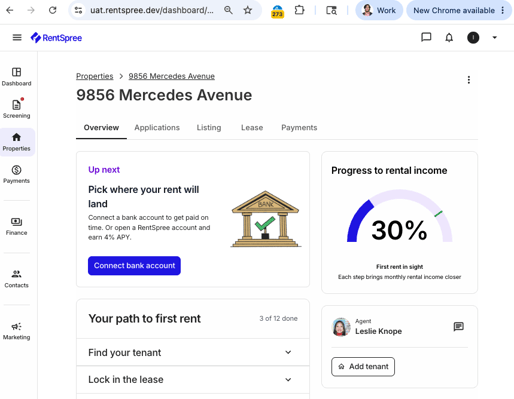The width and height of the screenshot is (514, 399).
Task: Expand the Find your tenant section
Action: [x=193, y=352]
